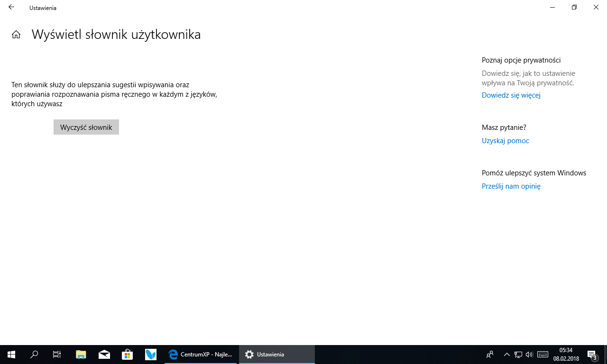Screen dimensions: 607x364
Task: Open Action Center notifications icon
Action: tap(592, 355)
